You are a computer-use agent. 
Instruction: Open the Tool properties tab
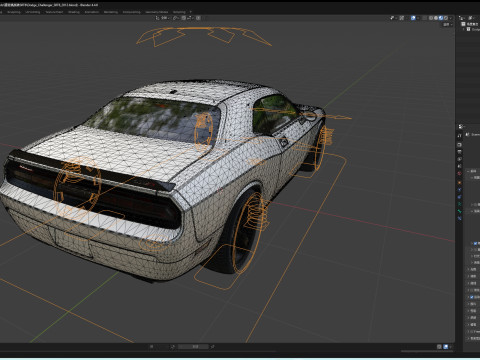click(x=459, y=135)
